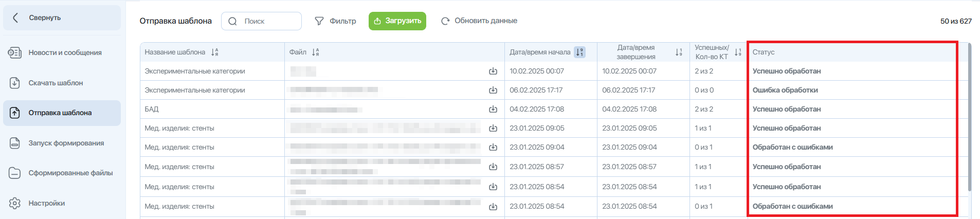
Task: Click the 50 из 627 counter
Action: pyautogui.click(x=956, y=21)
